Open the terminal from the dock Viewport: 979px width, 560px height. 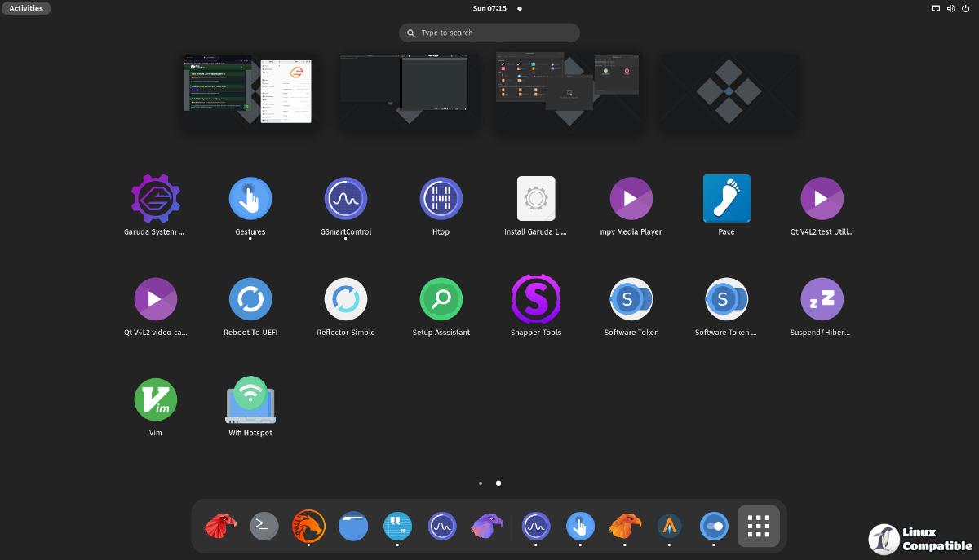(x=264, y=526)
